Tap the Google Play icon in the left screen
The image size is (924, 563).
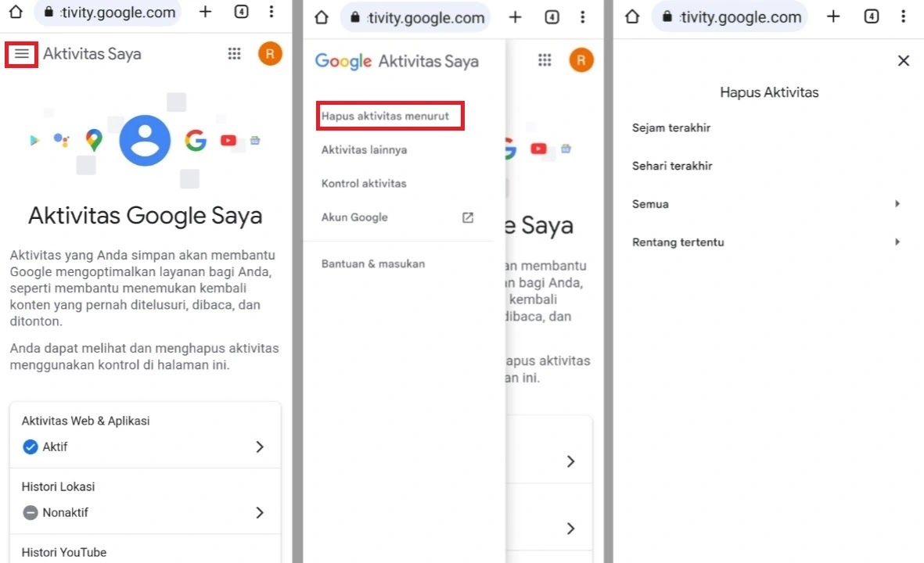pos(34,140)
